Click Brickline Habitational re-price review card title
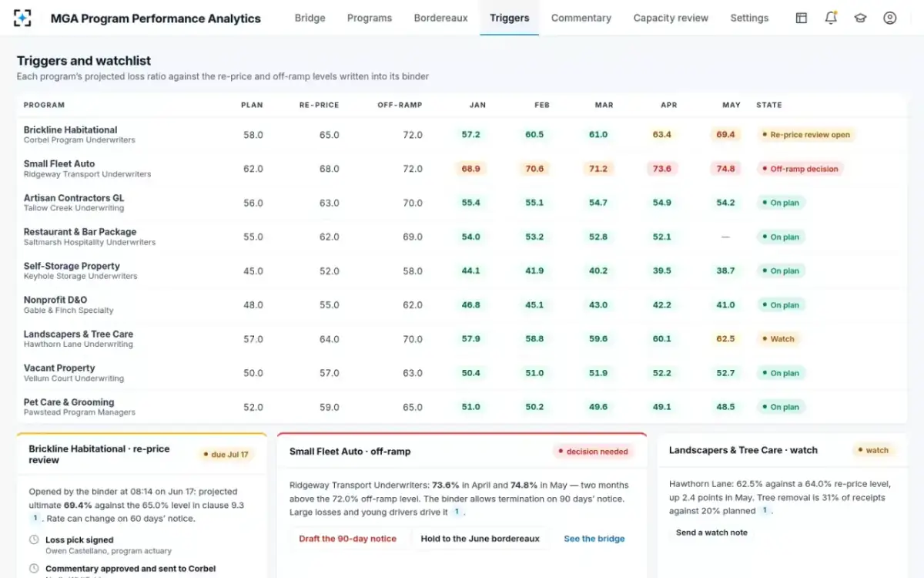 click(x=99, y=455)
